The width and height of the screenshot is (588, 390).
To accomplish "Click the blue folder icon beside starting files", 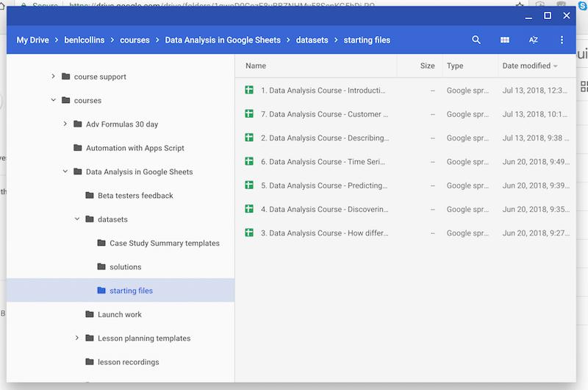I will pyautogui.click(x=101, y=290).
